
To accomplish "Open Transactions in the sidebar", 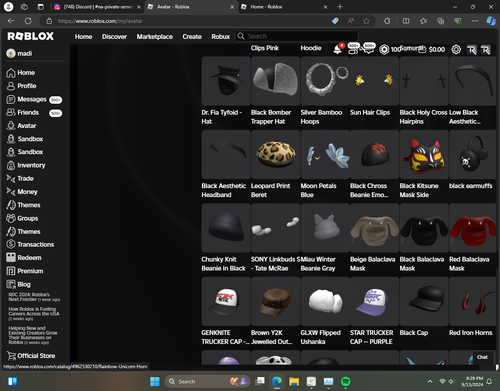I will coord(30,244).
